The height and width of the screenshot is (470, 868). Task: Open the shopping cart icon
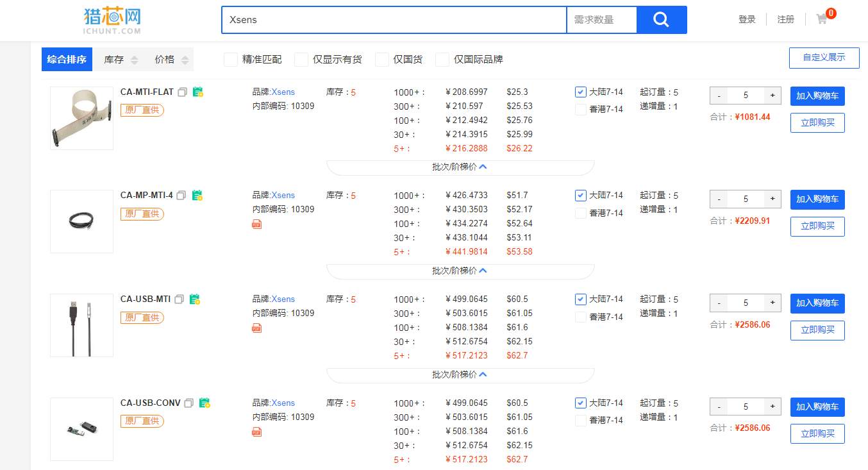(x=821, y=19)
